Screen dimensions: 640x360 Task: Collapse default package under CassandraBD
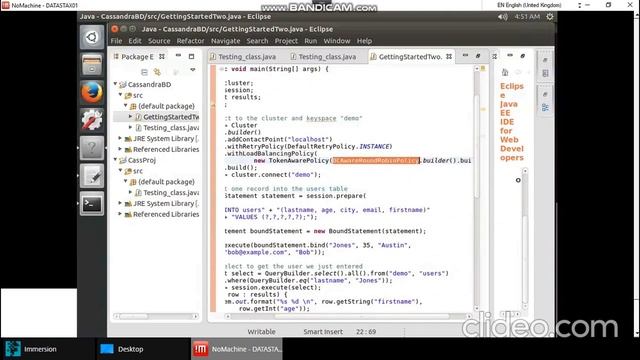click(x=126, y=106)
